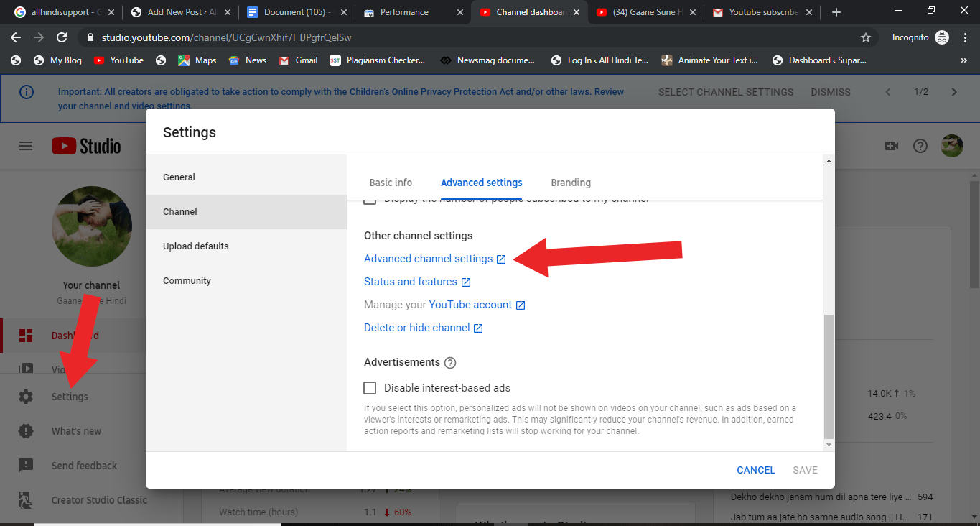Go to next banner notice
Image resolution: width=980 pixels, height=526 pixels.
[954, 92]
